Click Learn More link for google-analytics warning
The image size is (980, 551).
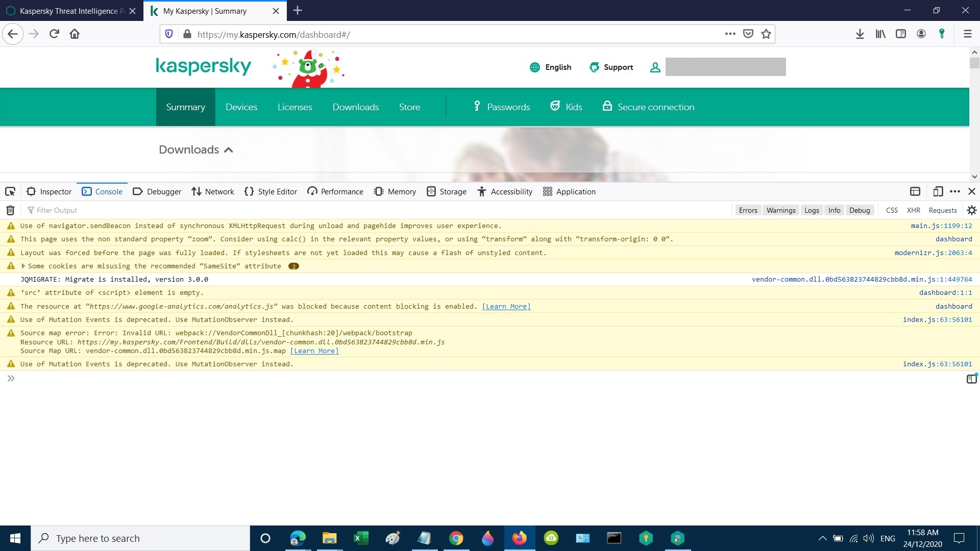(x=506, y=307)
